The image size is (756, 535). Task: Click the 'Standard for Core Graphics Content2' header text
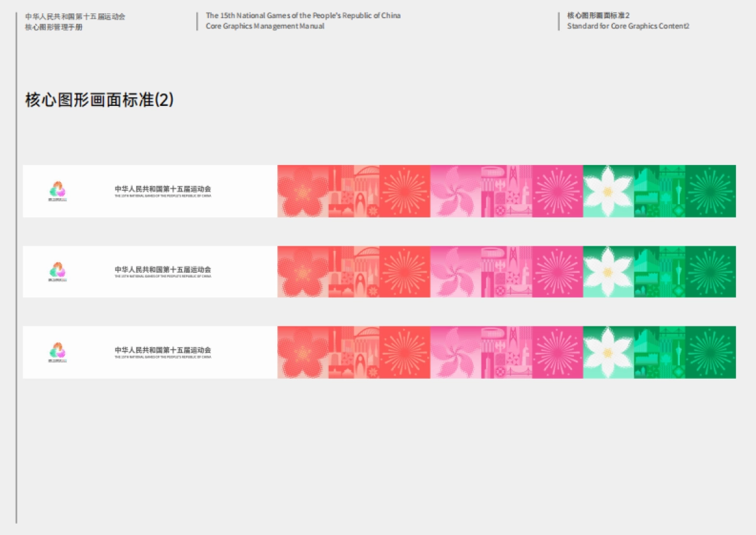click(x=628, y=26)
